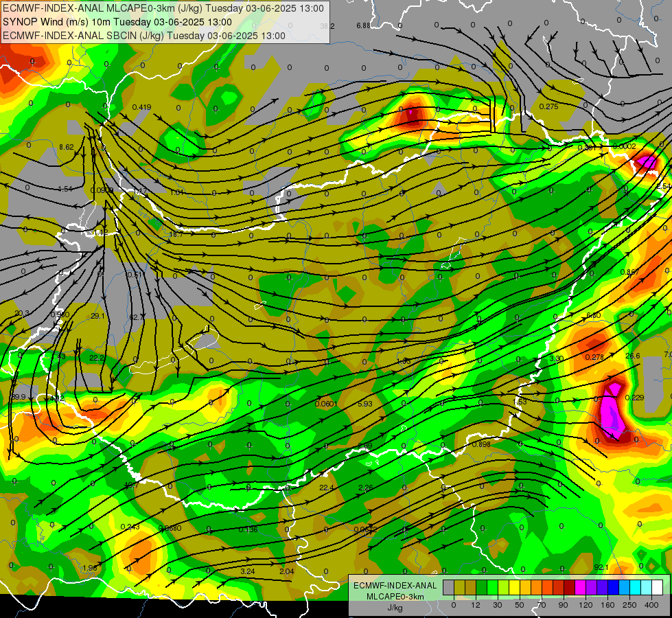Image resolution: width=672 pixels, height=618 pixels.
Task: Click the map value '3.24'
Action: [248, 571]
